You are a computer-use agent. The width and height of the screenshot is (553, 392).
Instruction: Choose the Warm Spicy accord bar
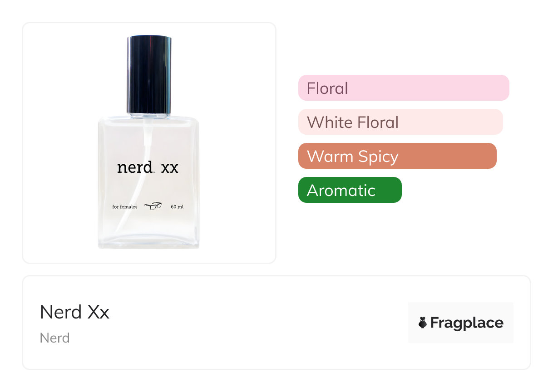click(x=397, y=156)
